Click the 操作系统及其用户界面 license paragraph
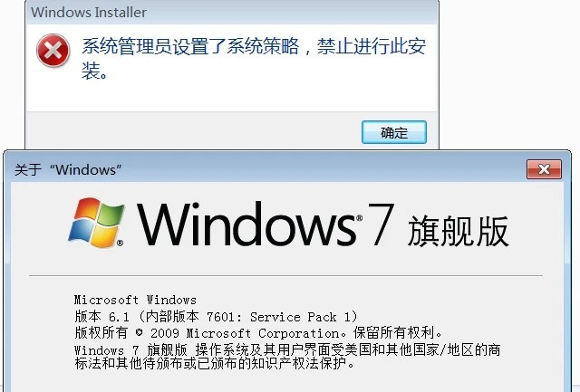 287,356
